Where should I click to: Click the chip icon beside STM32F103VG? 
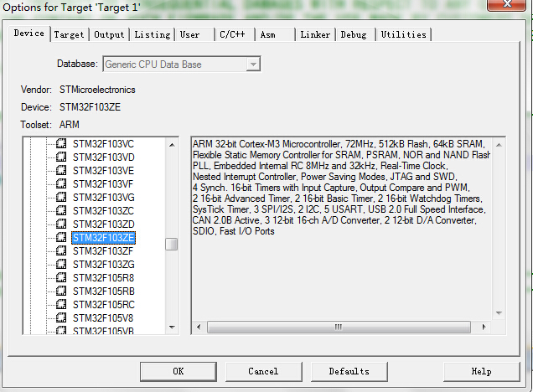[61, 197]
